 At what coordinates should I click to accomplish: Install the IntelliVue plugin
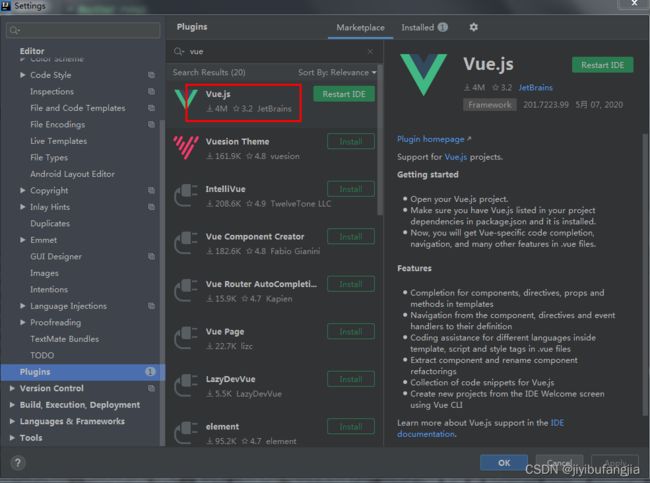(x=351, y=189)
